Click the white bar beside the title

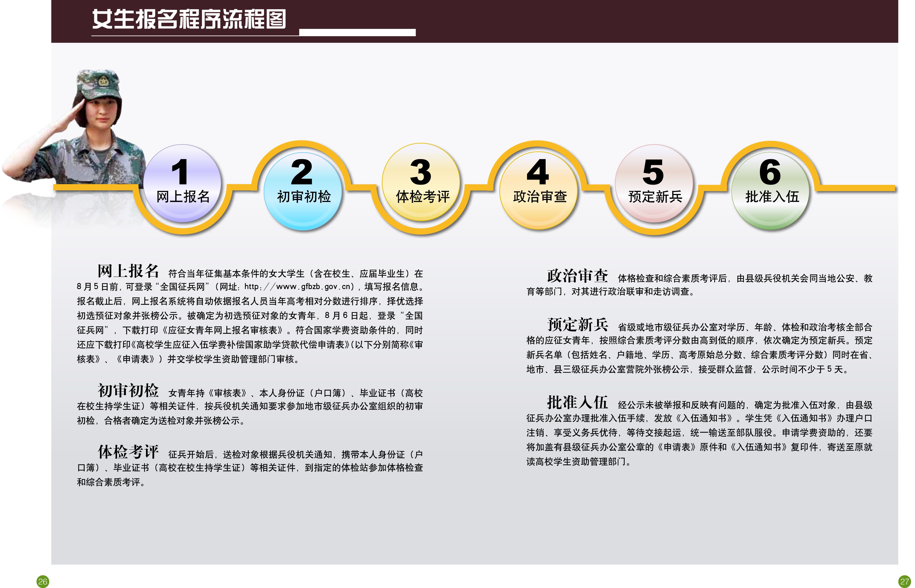pos(357,32)
